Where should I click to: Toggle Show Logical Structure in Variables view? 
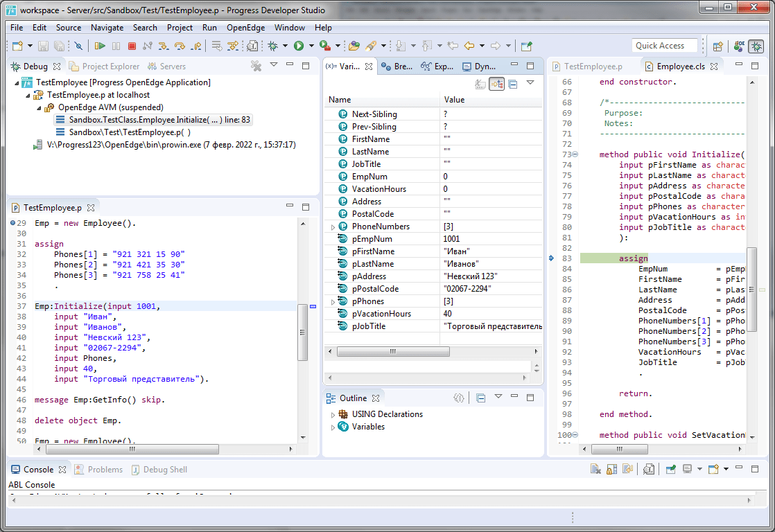point(497,84)
